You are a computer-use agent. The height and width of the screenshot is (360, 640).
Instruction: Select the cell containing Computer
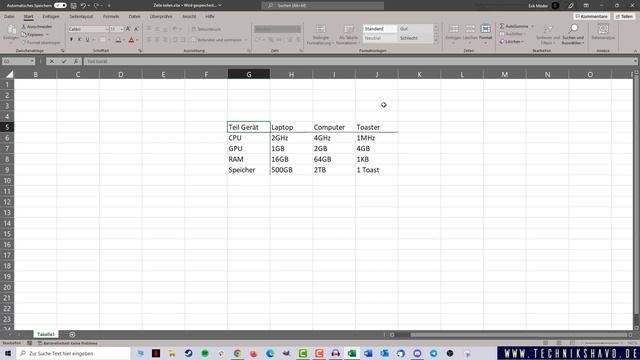point(334,127)
